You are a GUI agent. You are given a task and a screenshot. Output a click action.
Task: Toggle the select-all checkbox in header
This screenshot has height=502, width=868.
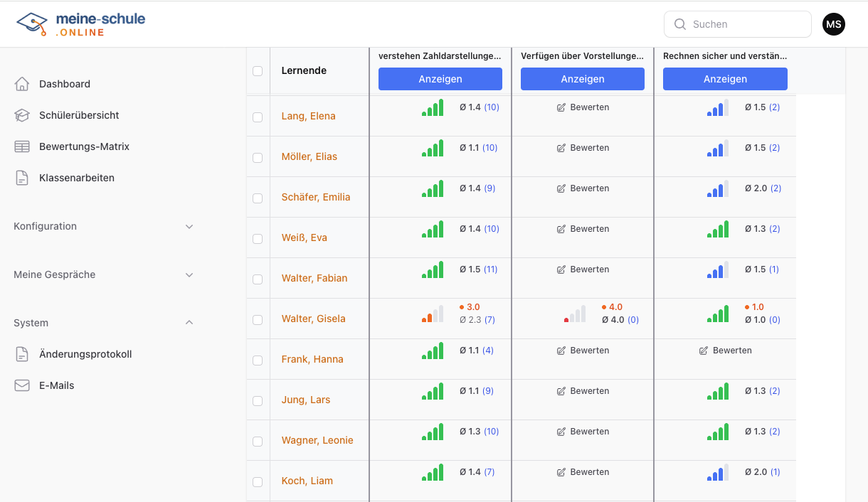[x=258, y=71]
